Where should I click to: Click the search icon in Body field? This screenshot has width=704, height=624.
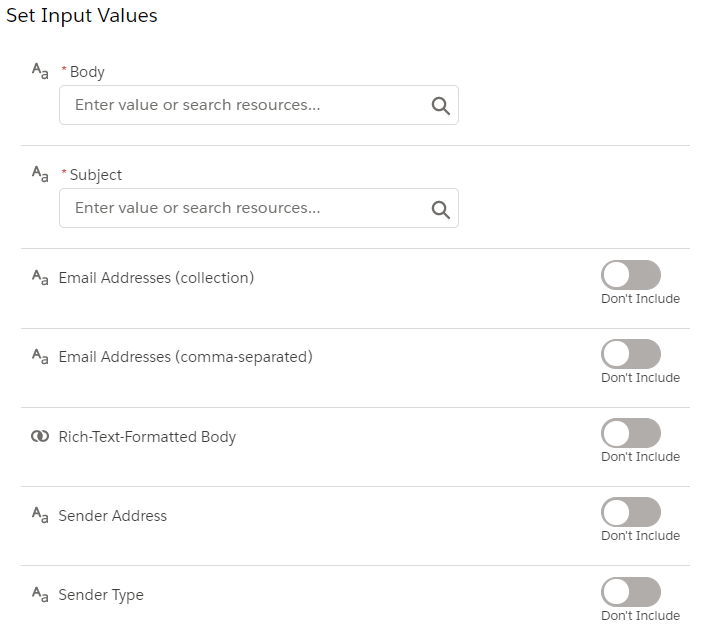coord(440,106)
